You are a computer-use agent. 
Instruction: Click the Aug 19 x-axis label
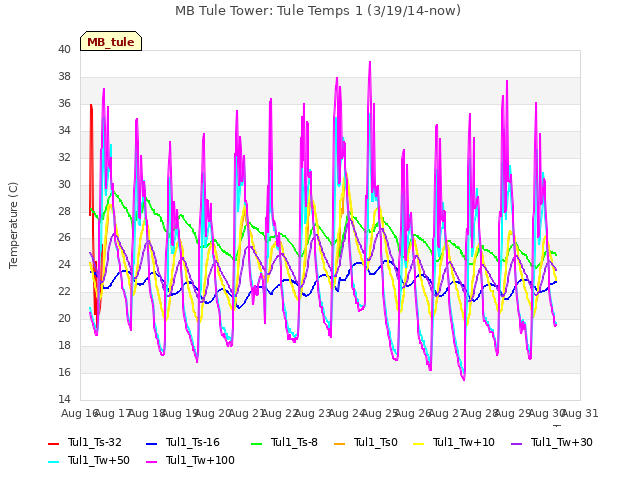pos(180,413)
